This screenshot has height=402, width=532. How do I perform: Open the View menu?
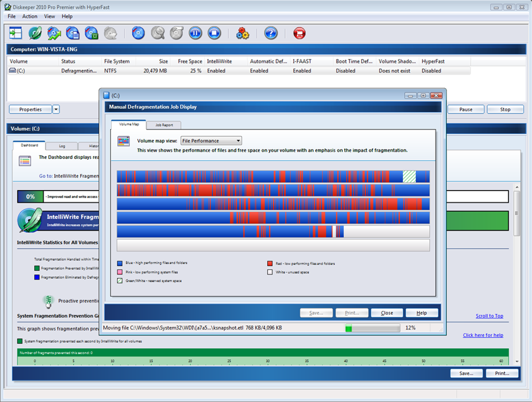(x=49, y=16)
